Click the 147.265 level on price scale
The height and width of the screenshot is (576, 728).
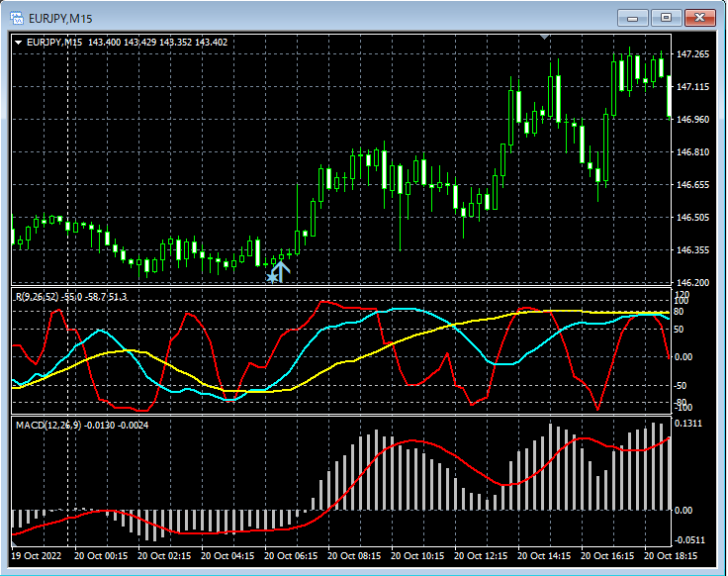coord(692,53)
